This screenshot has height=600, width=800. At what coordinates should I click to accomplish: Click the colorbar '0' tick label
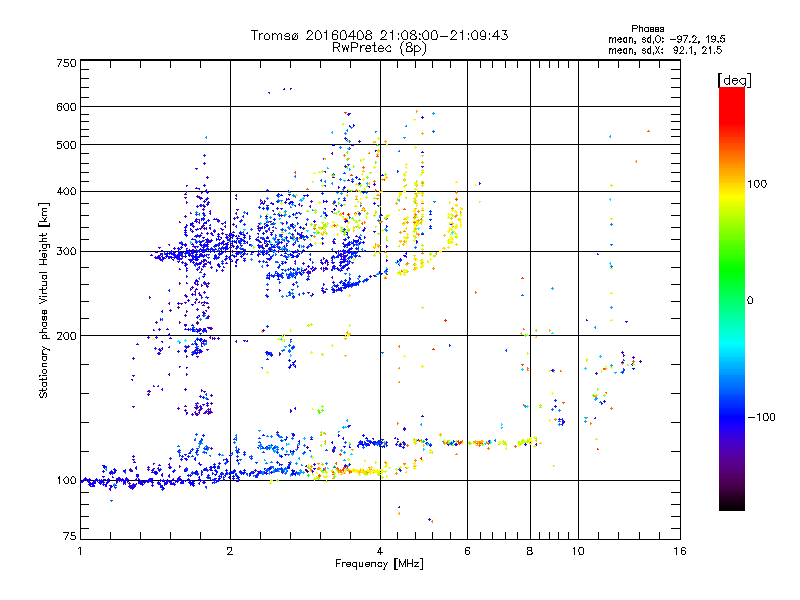point(750,301)
